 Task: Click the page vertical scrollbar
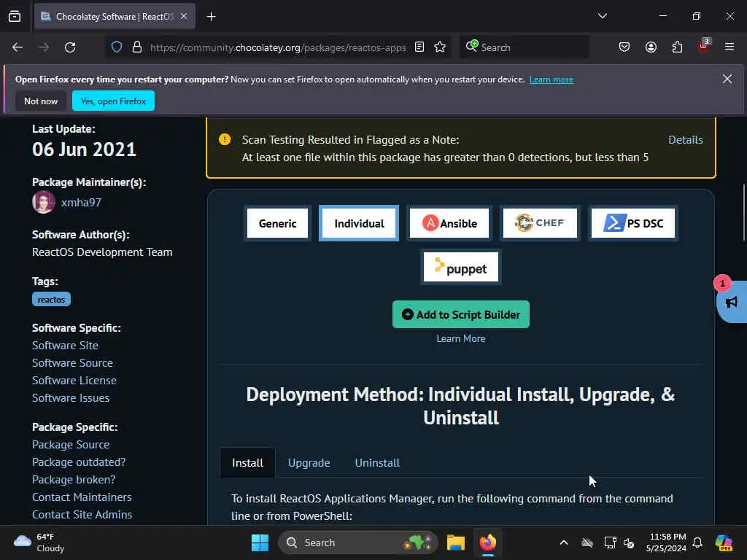(x=743, y=212)
